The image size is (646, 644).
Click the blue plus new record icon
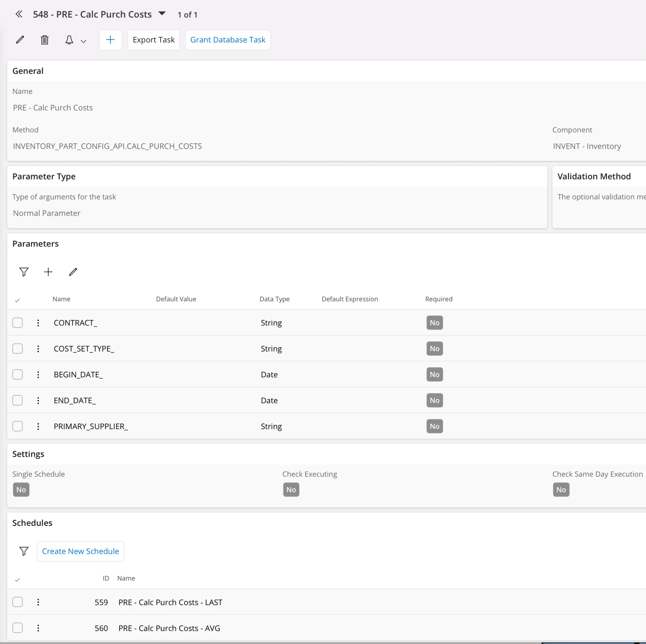click(x=110, y=40)
